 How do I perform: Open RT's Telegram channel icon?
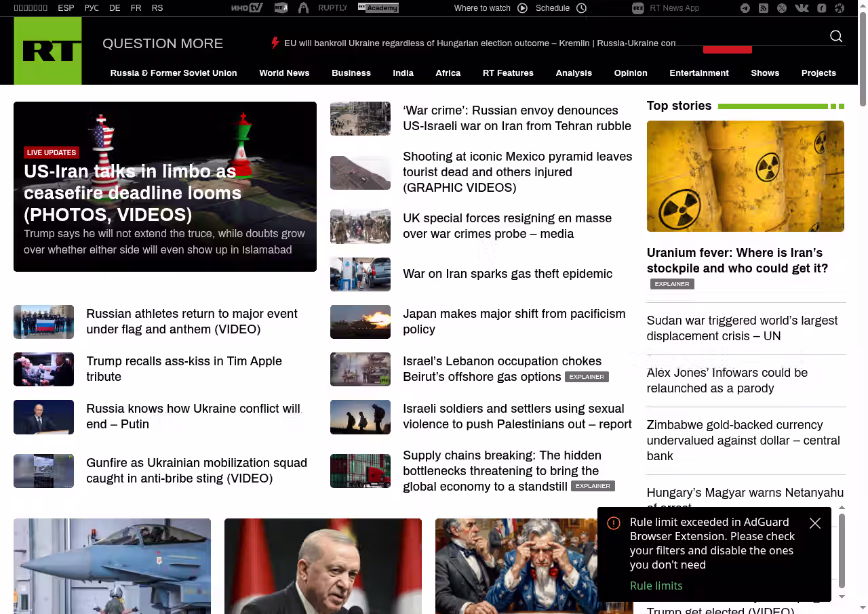(x=745, y=8)
